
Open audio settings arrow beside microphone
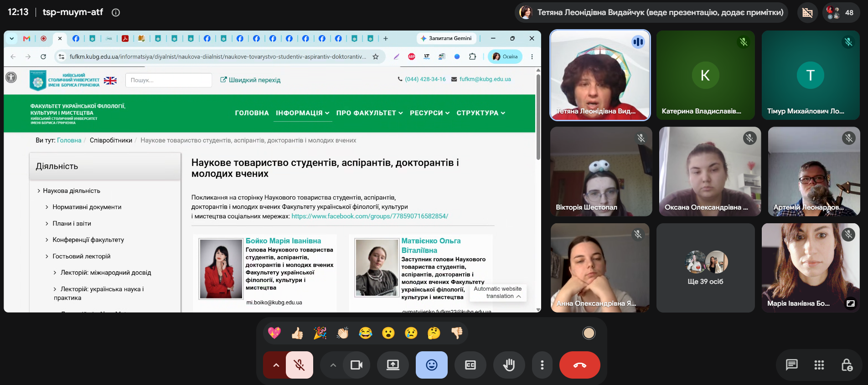(275, 365)
